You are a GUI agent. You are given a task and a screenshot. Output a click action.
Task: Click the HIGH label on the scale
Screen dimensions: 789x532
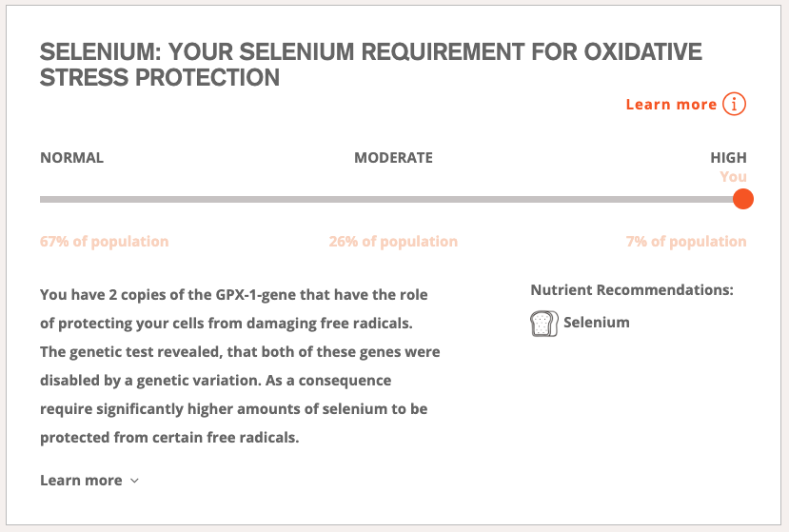pos(728,158)
